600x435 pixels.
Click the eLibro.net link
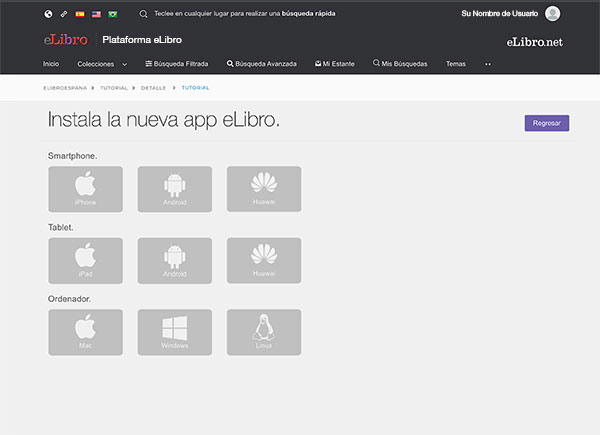[535, 42]
